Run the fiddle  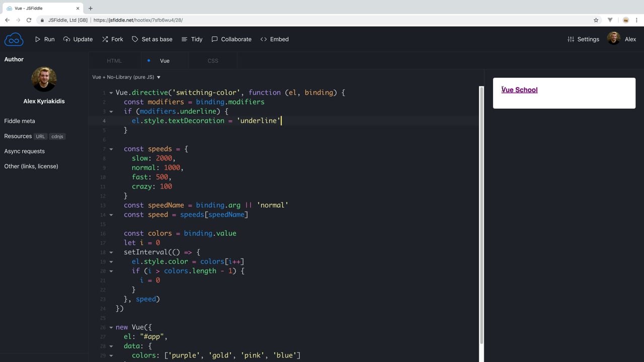click(x=45, y=39)
